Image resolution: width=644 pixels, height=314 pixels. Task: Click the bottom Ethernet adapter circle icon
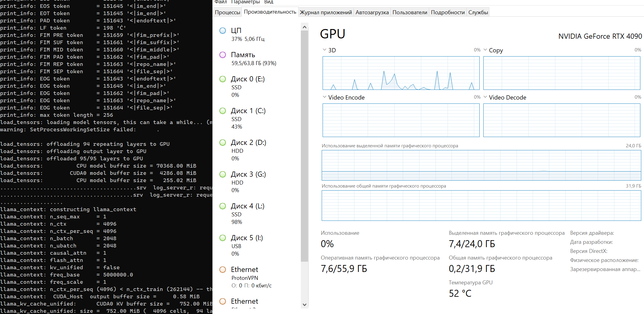click(x=223, y=301)
